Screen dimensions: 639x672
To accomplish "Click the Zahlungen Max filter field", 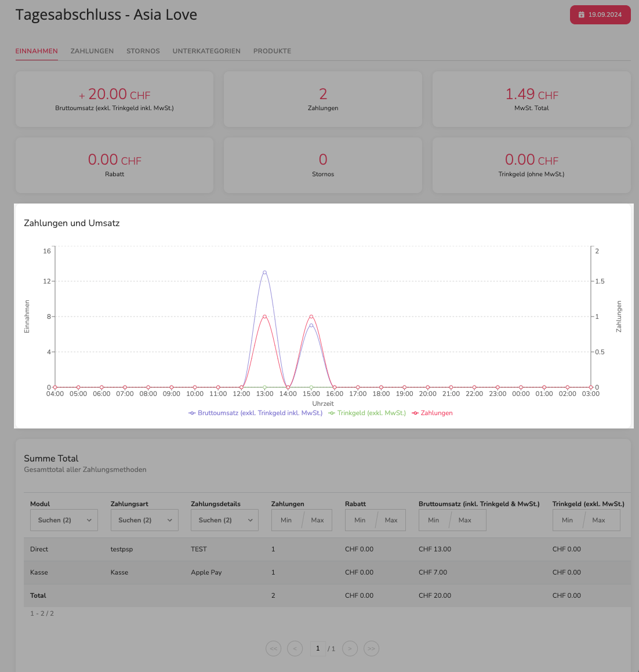I will [318, 520].
